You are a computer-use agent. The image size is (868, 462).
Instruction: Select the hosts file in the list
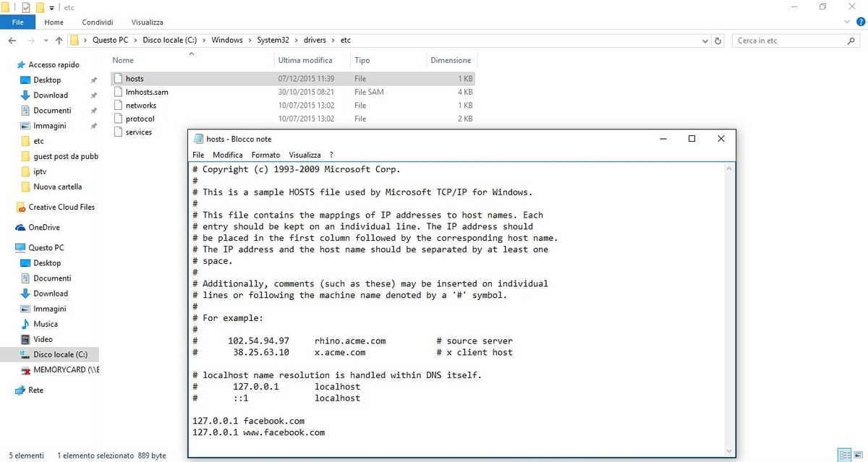coord(293,78)
